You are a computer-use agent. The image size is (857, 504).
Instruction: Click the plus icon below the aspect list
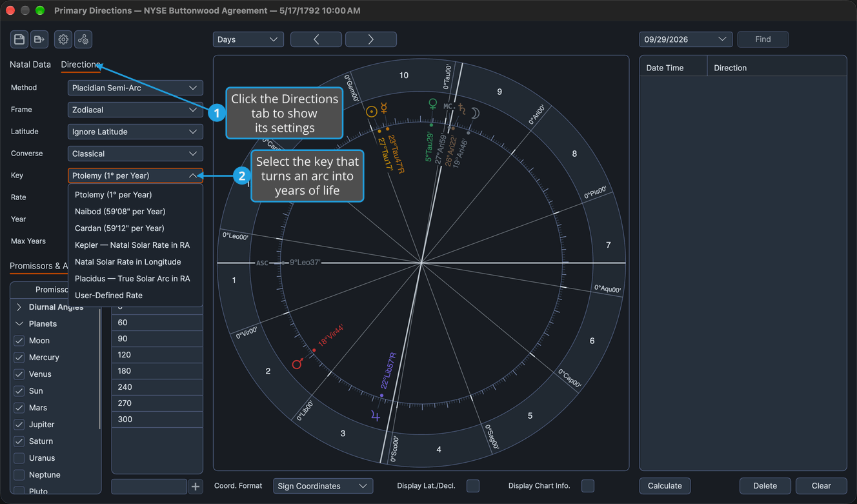(196, 486)
